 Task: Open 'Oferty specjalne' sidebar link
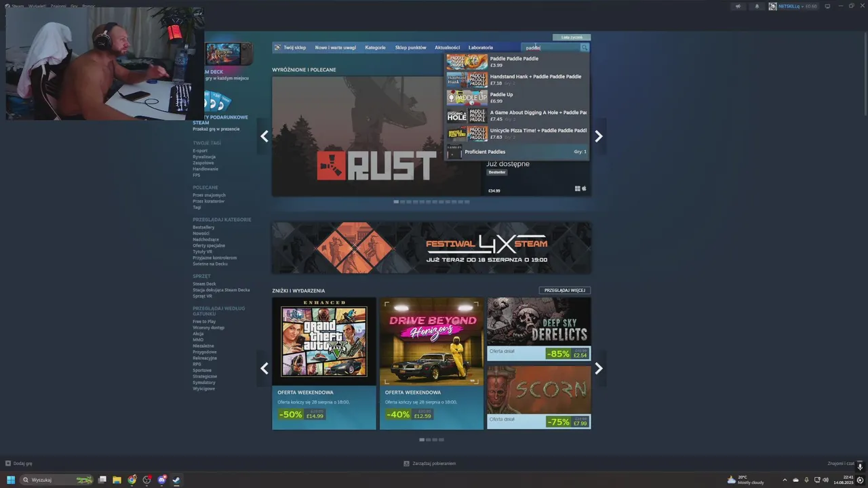pyautogui.click(x=209, y=245)
